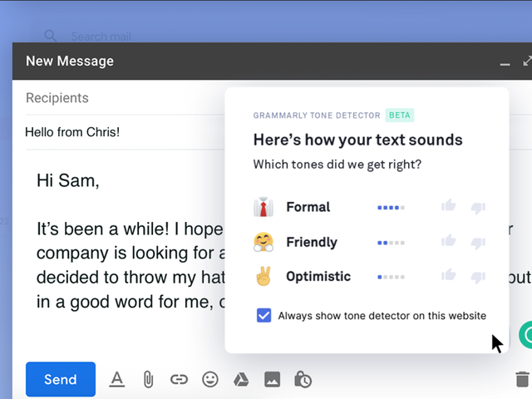This screenshot has width=532, height=399.
Task: Give thumbs up for Optimistic tone
Action: click(x=449, y=274)
